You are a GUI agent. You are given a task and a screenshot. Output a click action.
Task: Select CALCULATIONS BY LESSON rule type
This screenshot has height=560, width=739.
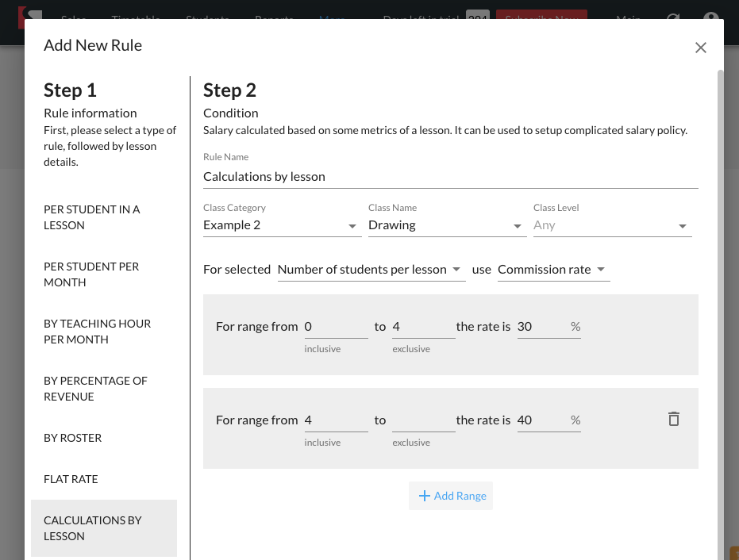click(104, 528)
